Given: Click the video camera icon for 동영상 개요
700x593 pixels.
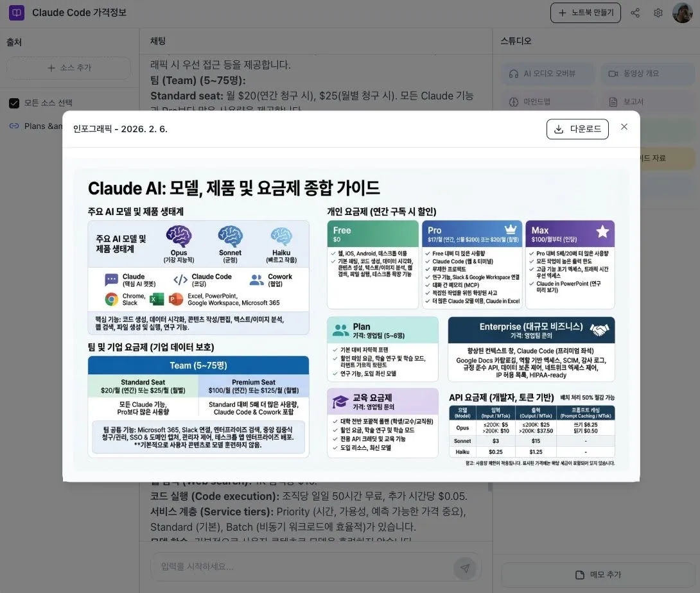Looking at the screenshot, I should tap(613, 74).
